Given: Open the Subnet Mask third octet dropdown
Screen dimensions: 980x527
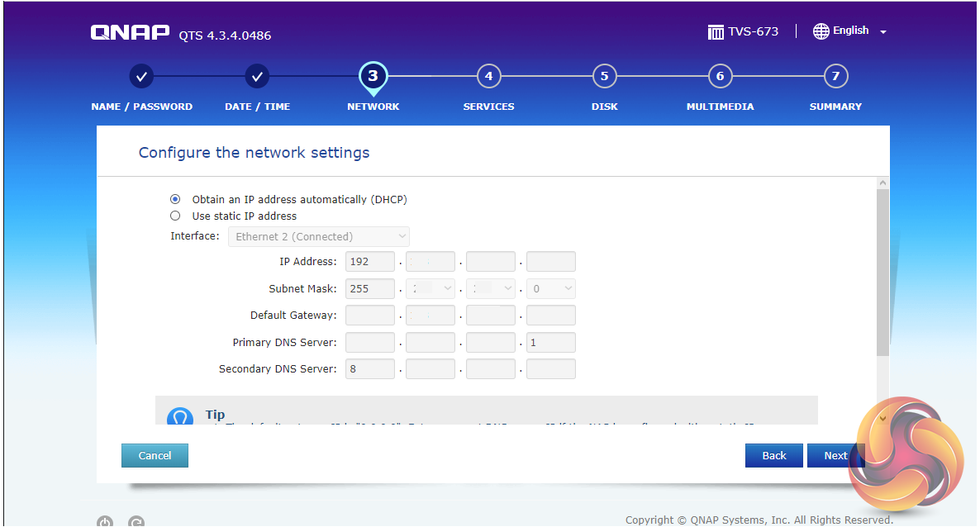Looking at the screenshot, I should point(491,289).
